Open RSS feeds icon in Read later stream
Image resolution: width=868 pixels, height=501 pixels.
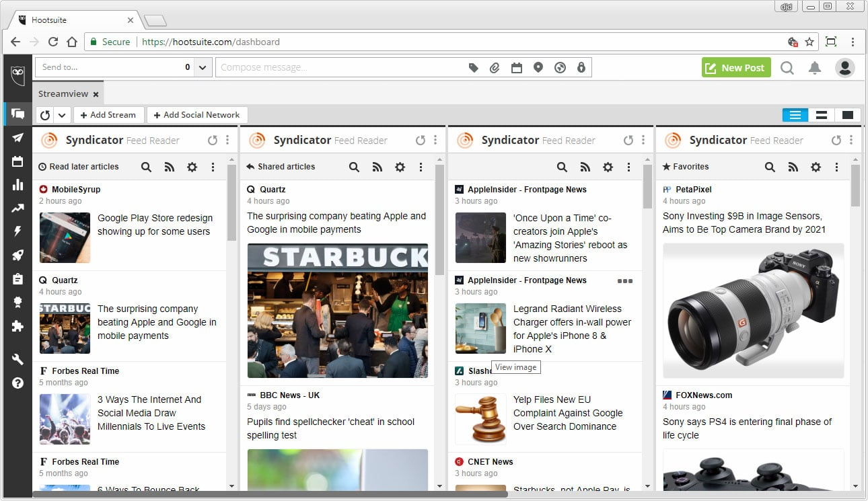point(169,167)
